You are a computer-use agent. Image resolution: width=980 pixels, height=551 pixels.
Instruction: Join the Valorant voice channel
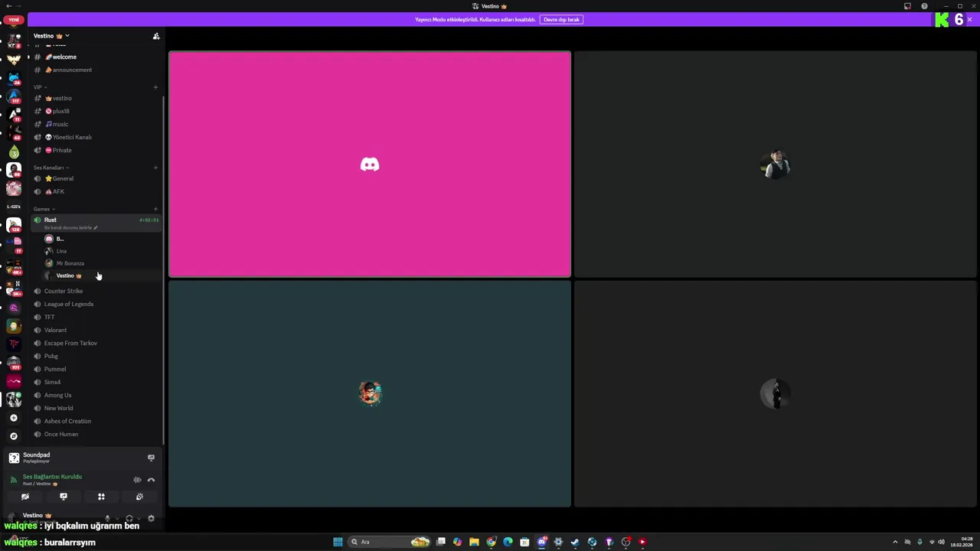coord(96,330)
